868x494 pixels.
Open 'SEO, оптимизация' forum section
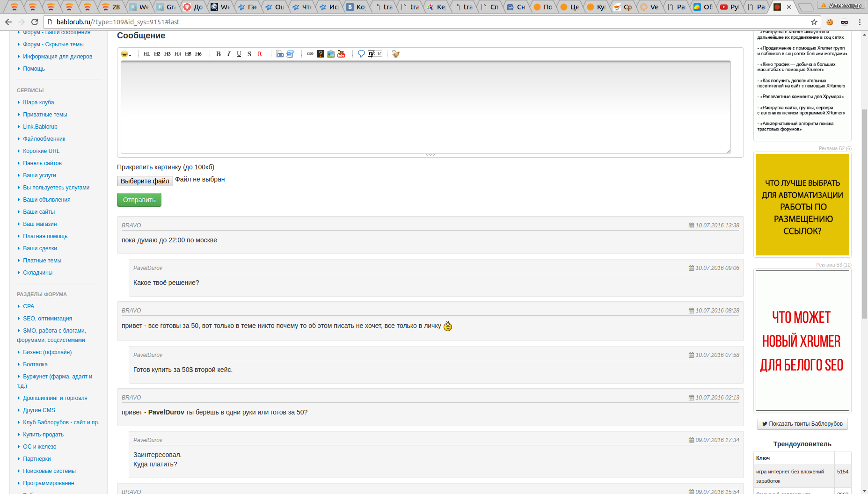point(47,319)
